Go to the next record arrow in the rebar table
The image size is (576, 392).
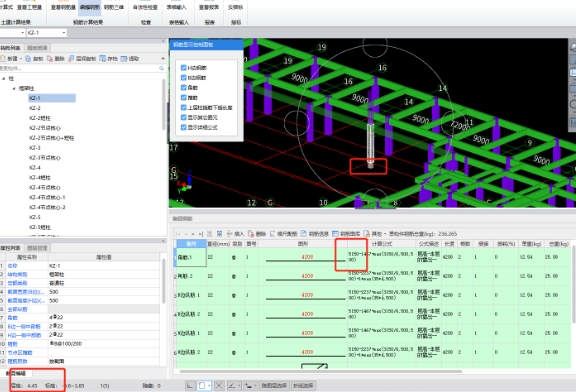pyautogui.click(x=192, y=234)
